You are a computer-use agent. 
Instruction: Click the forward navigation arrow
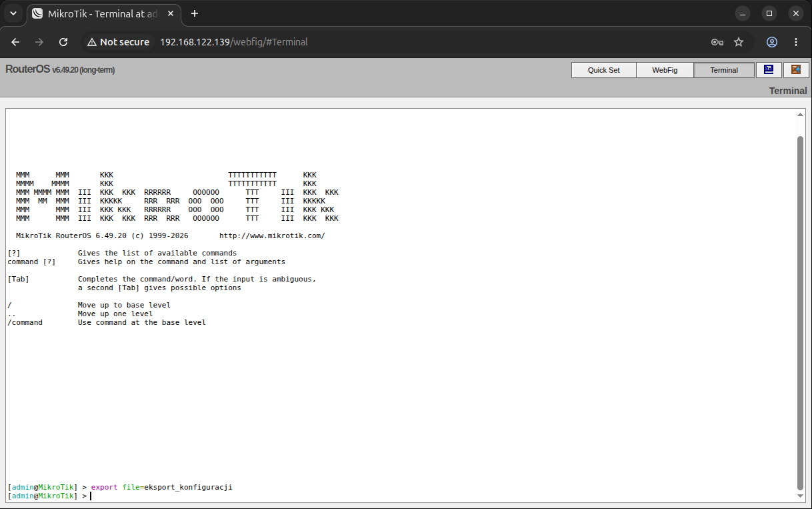pyautogui.click(x=39, y=42)
